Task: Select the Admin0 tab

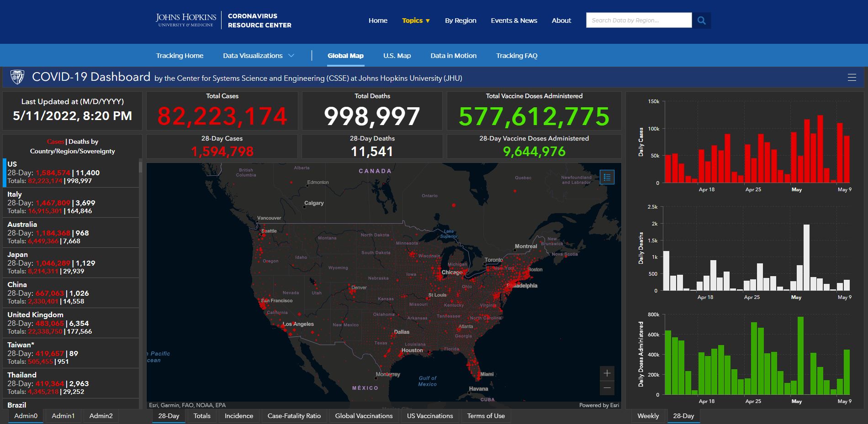Action: pyautogui.click(x=26, y=416)
